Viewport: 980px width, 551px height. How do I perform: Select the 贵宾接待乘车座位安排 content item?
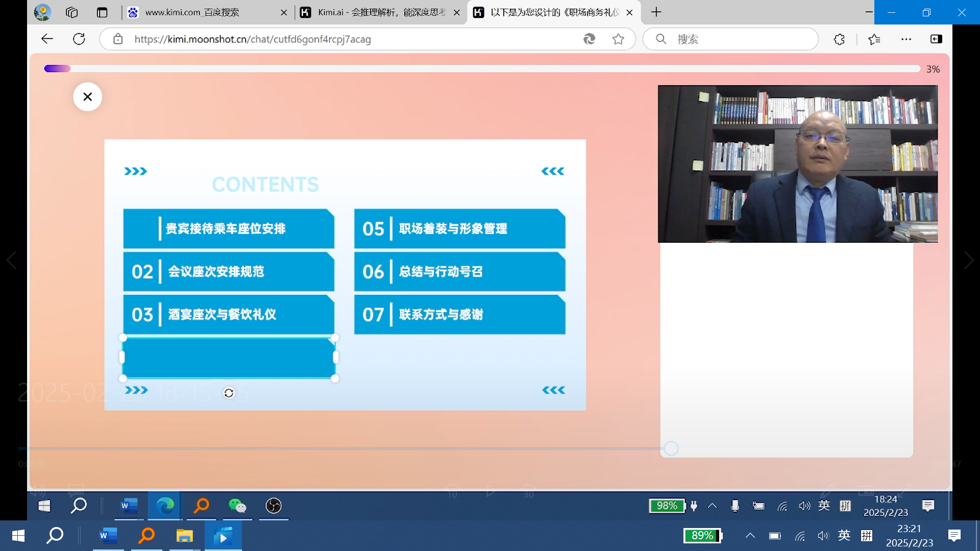(229, 229)
